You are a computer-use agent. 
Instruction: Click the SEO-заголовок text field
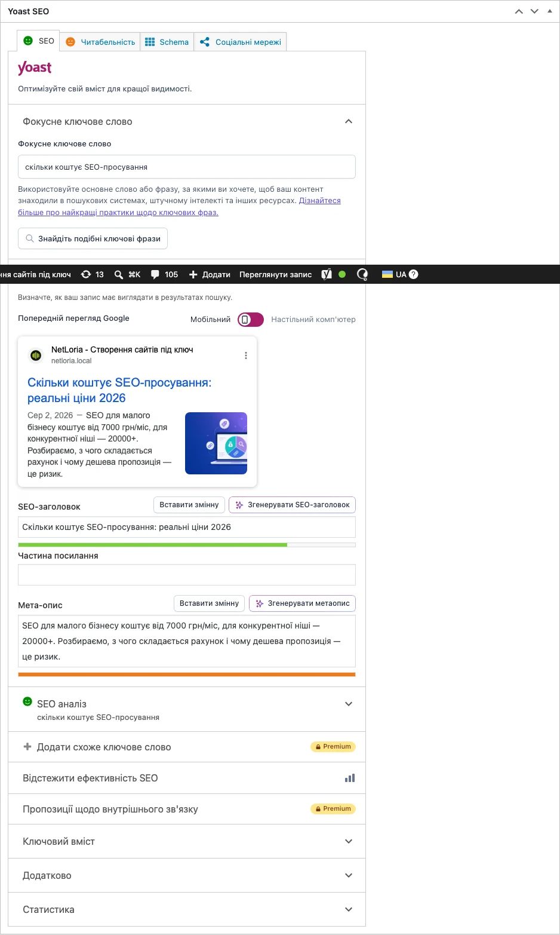click(x=187, y=527)
